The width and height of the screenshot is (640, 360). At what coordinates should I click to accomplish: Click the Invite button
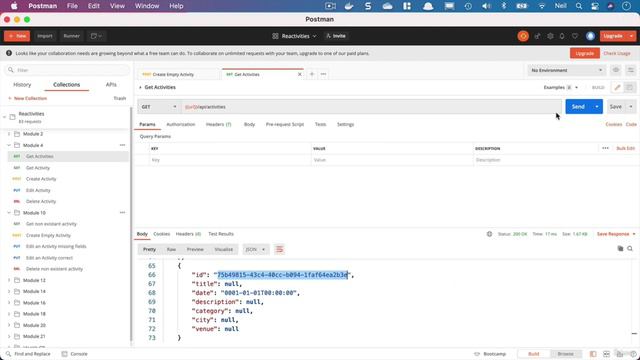click(x=336, y=36)
